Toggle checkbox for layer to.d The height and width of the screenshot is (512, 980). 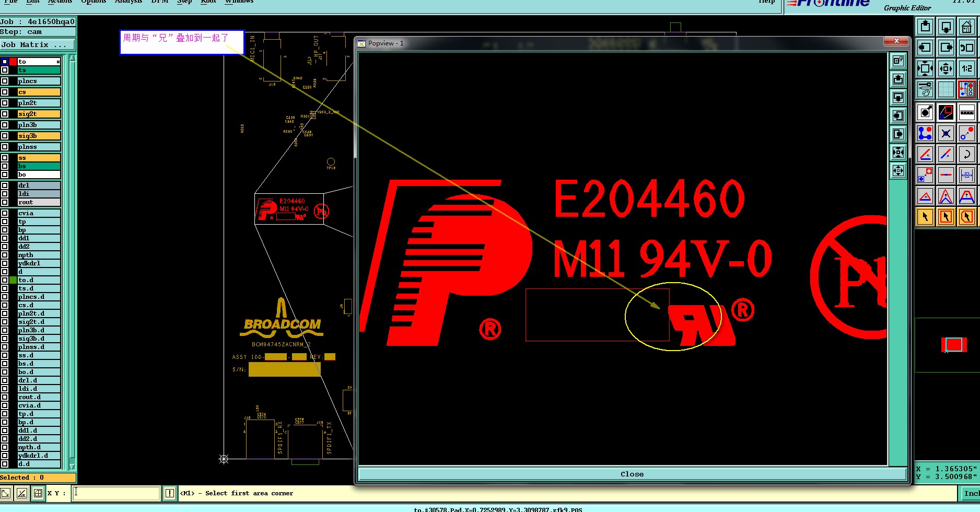tap(5, 280)
